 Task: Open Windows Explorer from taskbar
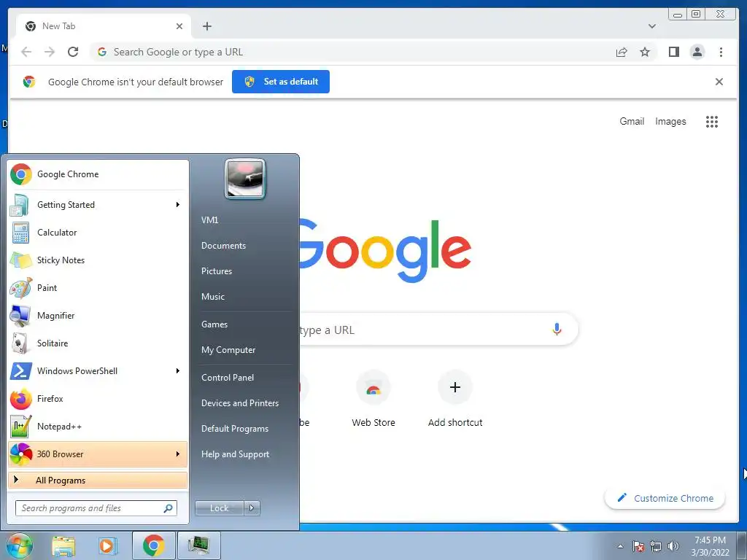63,546
